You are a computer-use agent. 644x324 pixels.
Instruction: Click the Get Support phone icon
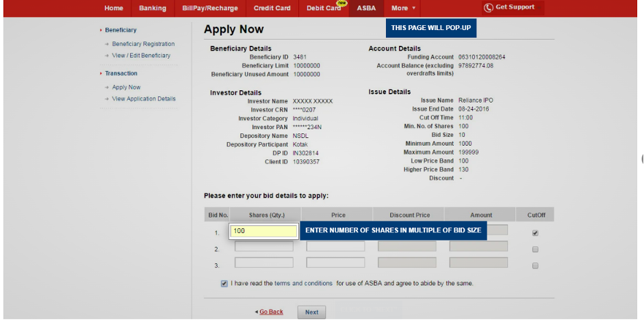tap(488, 8)
